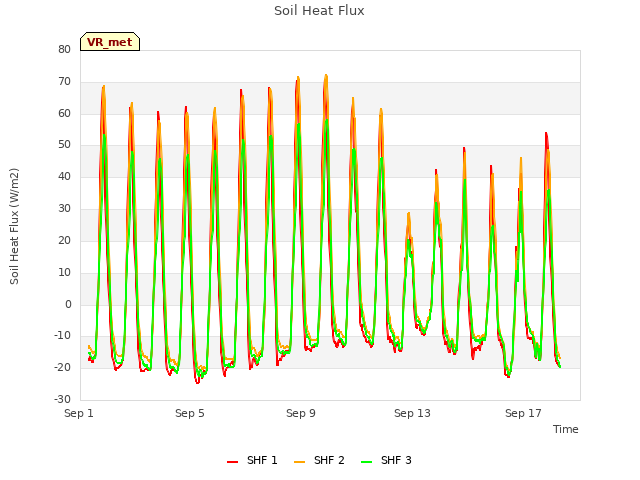This screenshot has height=480, width=640.
Task: Click the green SHF 3 legend swatch
Action: click(x=367, y=461)
